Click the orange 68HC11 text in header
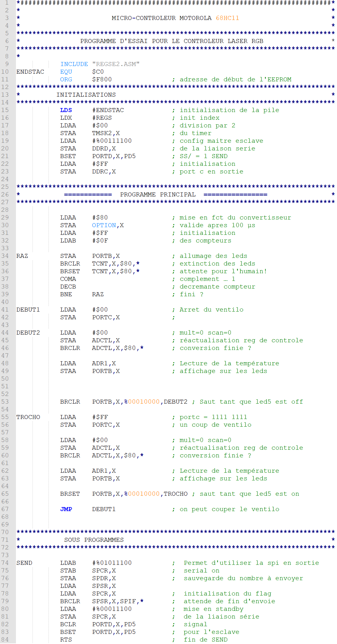337x644 pixels. (227, 18)
